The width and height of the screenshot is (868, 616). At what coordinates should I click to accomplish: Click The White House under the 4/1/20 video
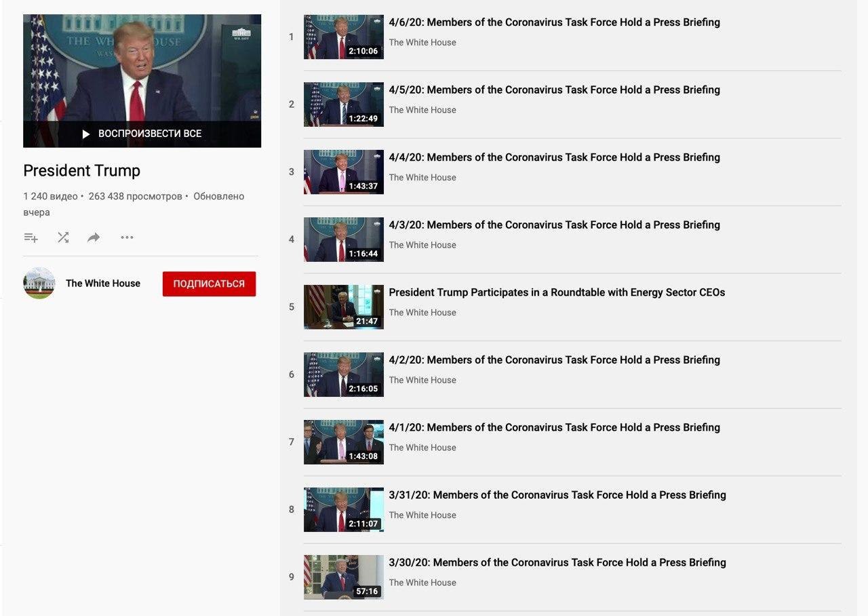pos(422,447)
